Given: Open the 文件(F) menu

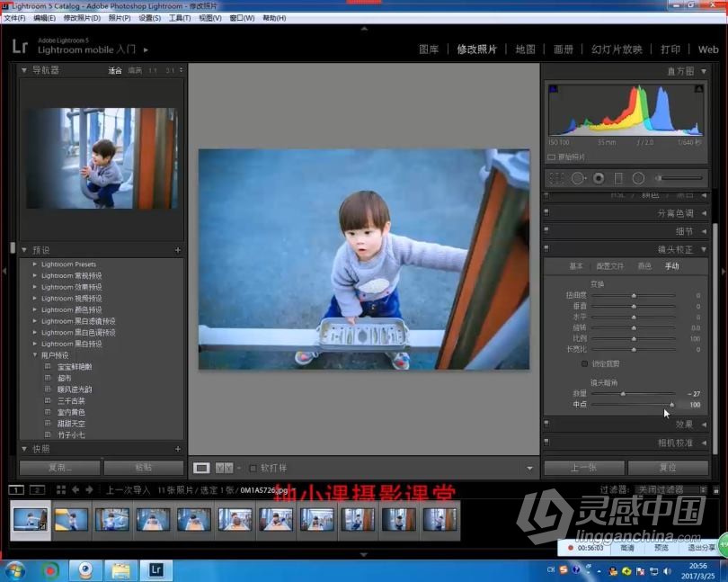Looking at the screenshot, I should point(15,18).
